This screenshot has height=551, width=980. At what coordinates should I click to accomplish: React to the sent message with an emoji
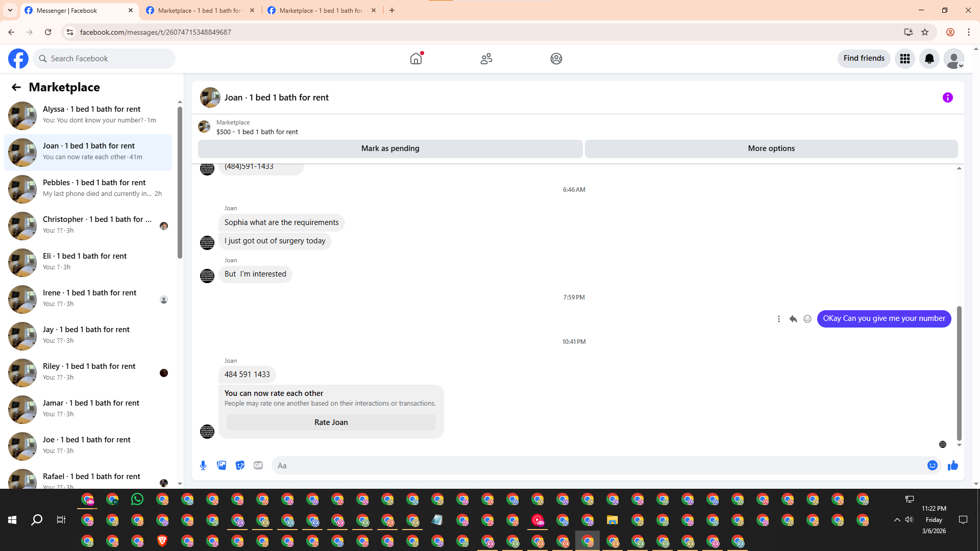click(x=807, y=319)
